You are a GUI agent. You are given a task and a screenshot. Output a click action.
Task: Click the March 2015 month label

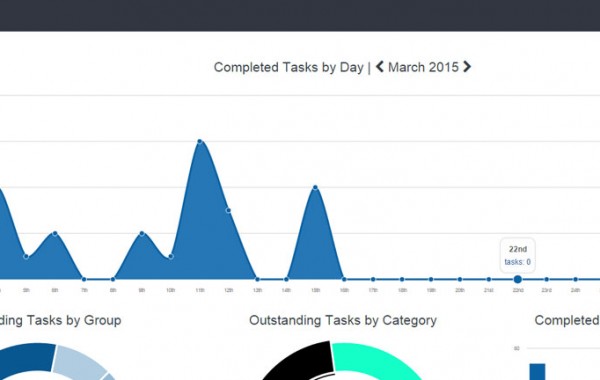423,67
